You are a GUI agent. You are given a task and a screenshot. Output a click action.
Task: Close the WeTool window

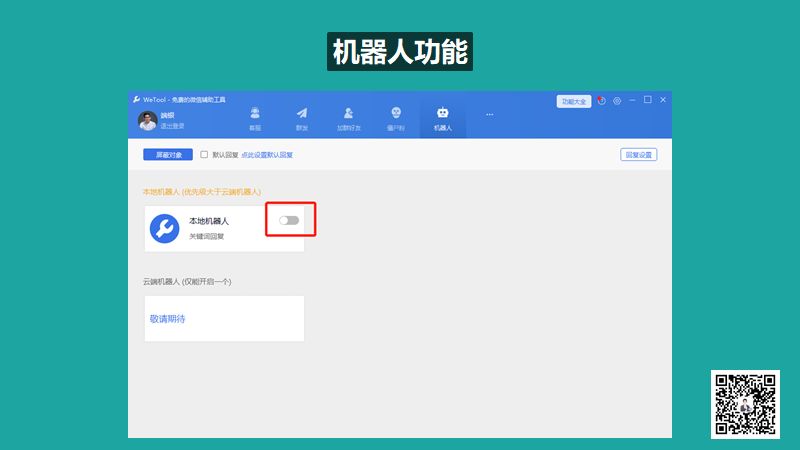663,100
